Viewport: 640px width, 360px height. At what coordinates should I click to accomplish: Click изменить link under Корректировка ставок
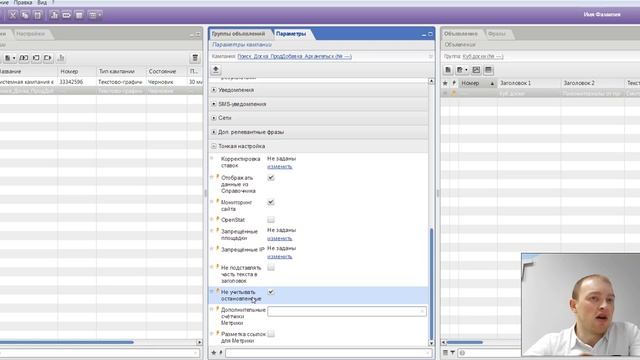coord(280,167)
